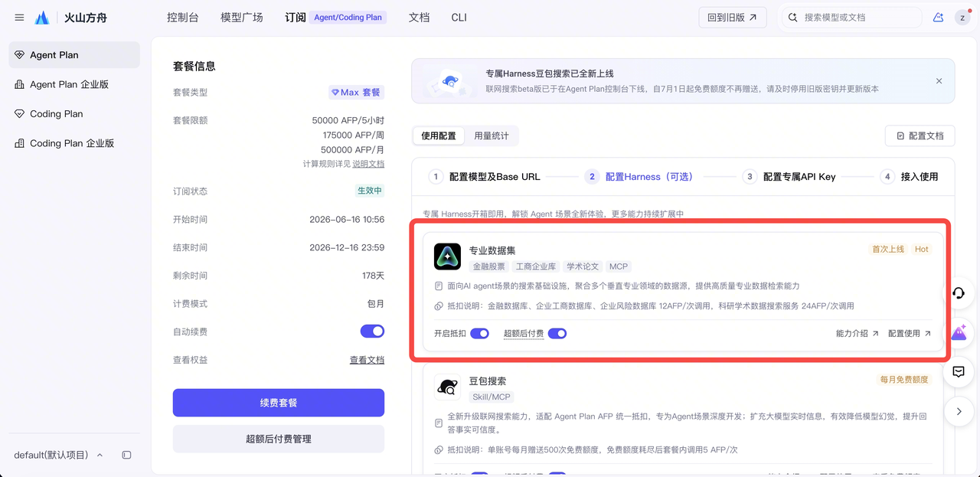Open 文档 in the top navigation
The width and height of the screenshot is (980, 477).
point(419,18)
